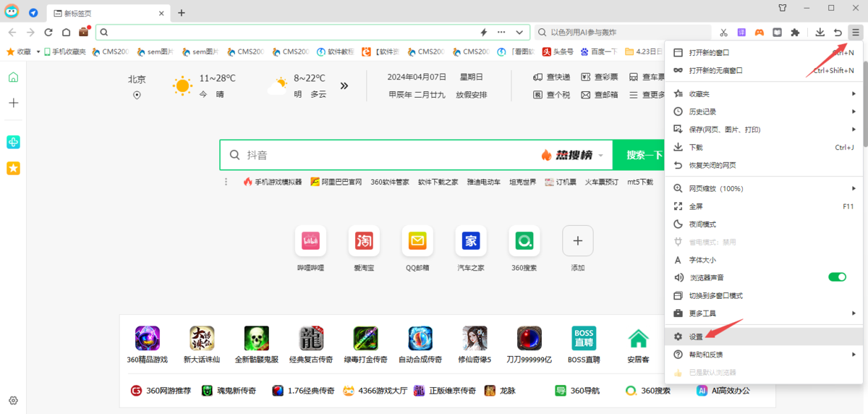868x414 pixels.
Task: Open the briefcase wallet icon in toolbar
Action: pos(84,32)
